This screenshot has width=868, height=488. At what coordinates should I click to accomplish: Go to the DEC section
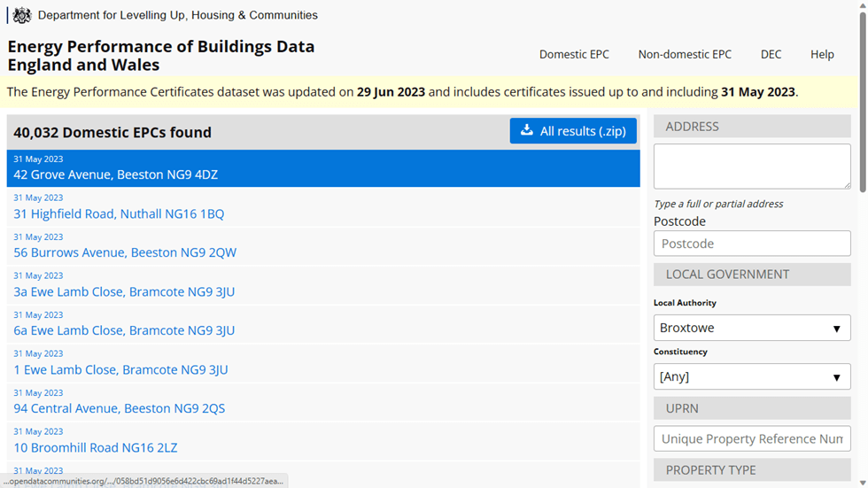click(771, 54)
